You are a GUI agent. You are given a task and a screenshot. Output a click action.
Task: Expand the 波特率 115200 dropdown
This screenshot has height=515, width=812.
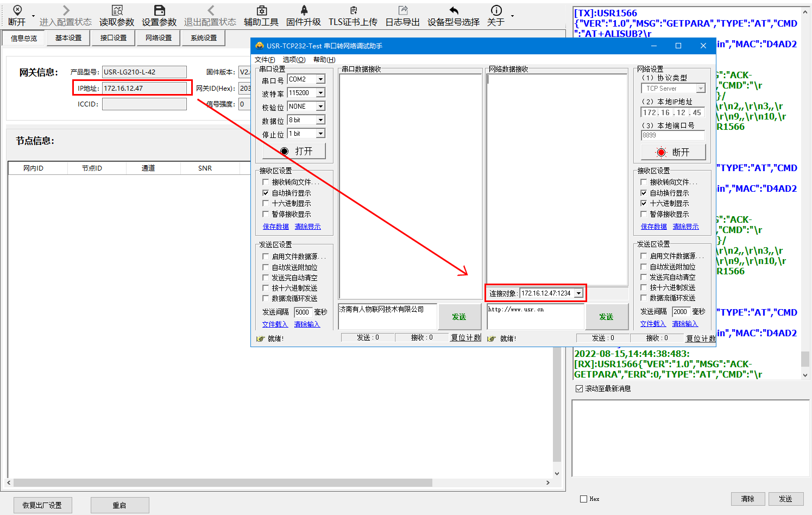(x=320, y=93)
